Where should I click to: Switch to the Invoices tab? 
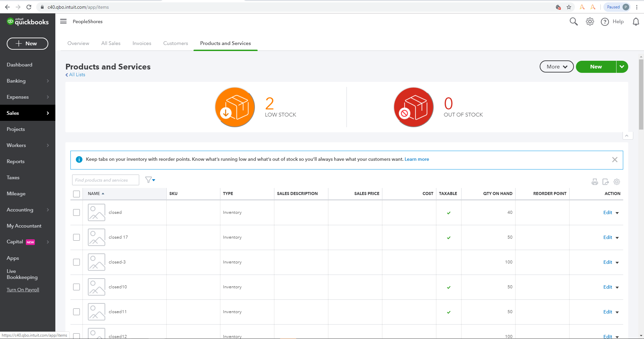coord(142,43)
